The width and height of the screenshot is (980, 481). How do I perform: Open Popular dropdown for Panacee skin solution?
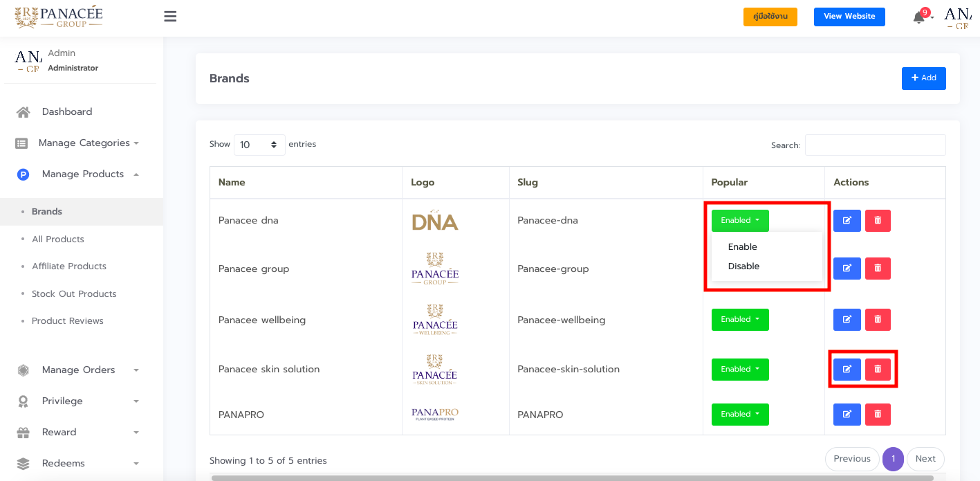pos(740,370)
